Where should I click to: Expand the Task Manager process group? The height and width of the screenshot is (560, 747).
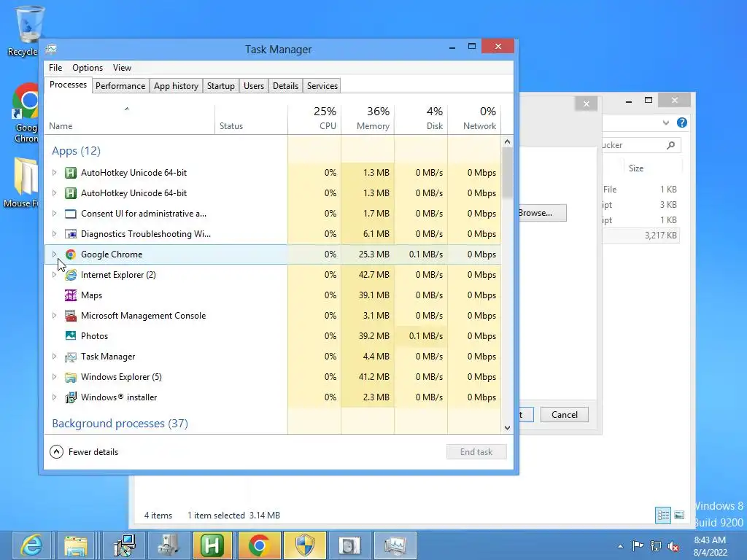tap(54, 356)
